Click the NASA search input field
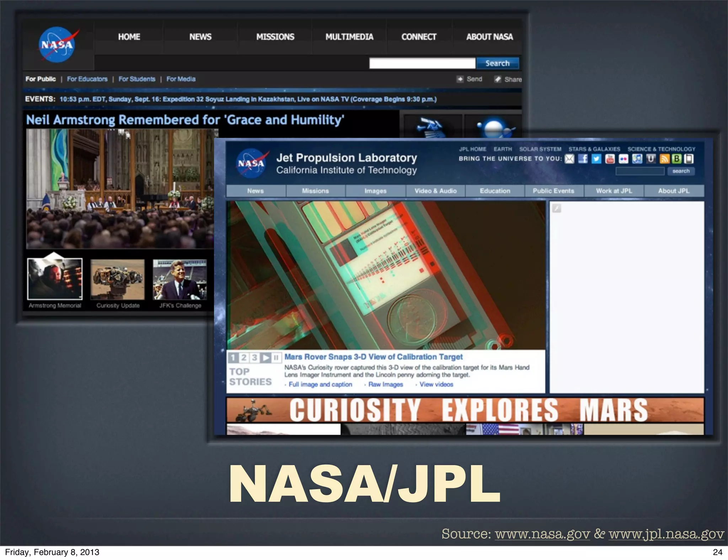728x560 pixels. pos(422,63)
